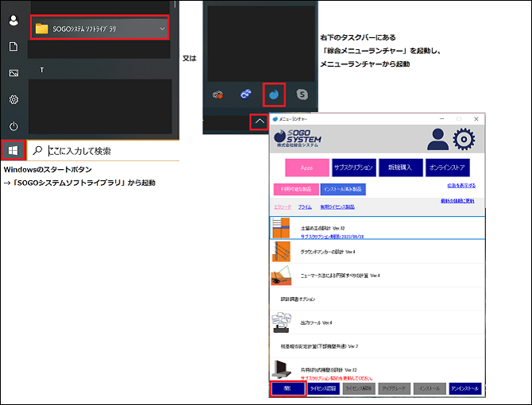Image resolution: width=532 pixels, height=405 pixels.
Task: Click the ライセンス解除 button
Action: click(x=359, y=388)
